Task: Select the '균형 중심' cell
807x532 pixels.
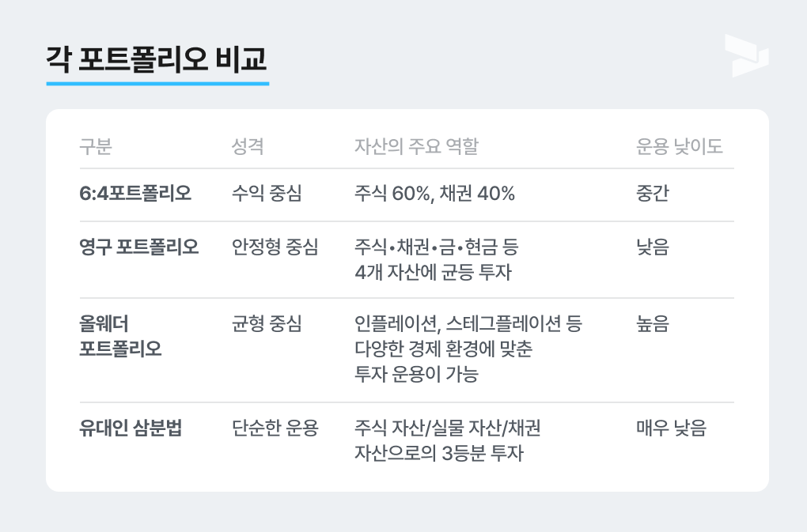Action: tap(267, 323)
